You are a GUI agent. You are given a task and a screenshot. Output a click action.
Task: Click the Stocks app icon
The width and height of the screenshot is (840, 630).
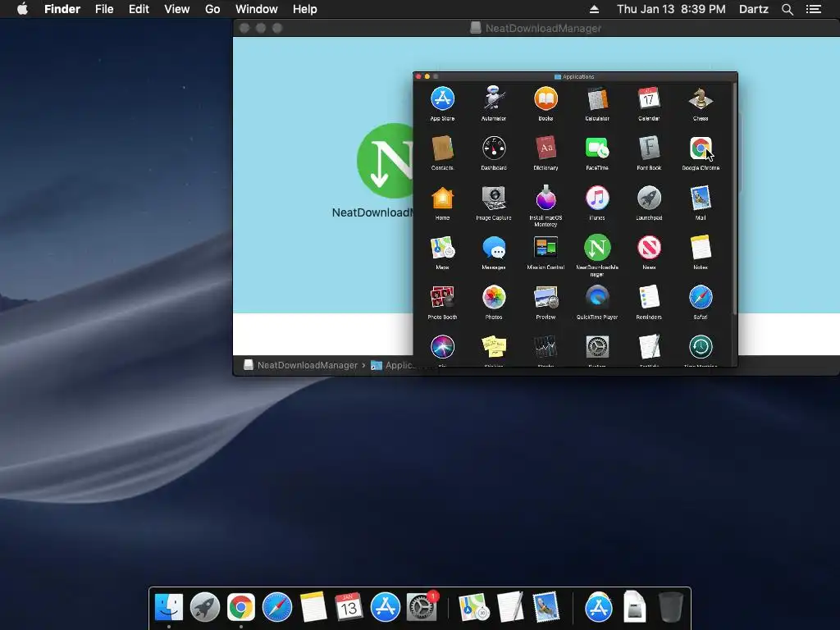[546, 347]
